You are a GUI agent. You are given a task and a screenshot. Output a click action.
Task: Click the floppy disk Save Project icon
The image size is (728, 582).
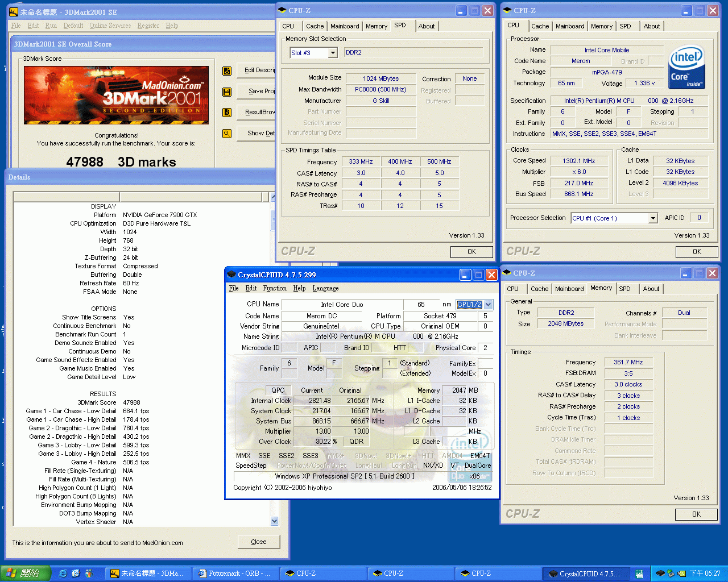(227, 92)
